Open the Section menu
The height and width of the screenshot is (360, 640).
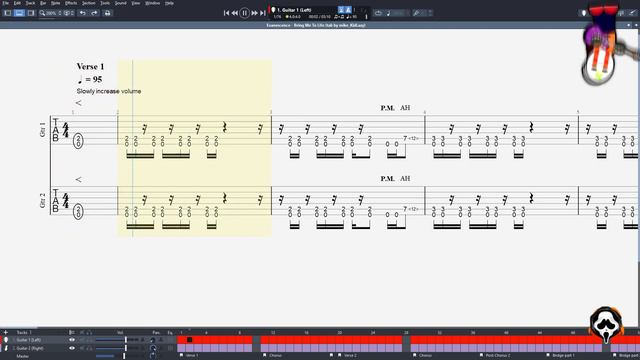89,3
